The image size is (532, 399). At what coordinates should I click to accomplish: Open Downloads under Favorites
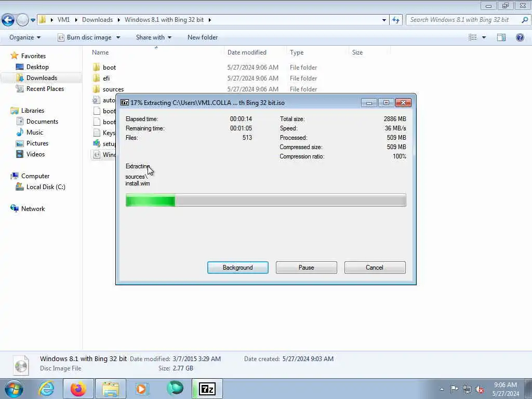coord(42,78)
